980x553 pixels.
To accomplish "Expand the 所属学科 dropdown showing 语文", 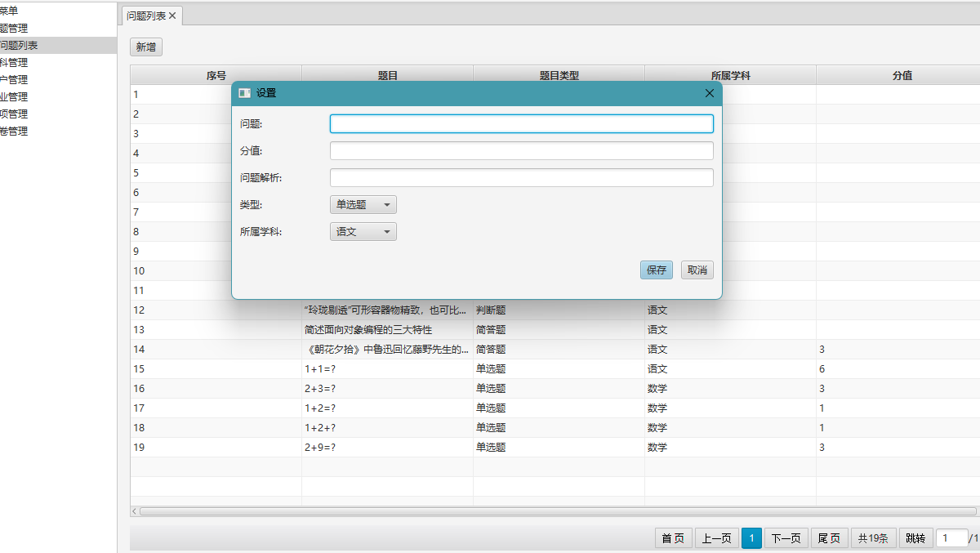I will pos(363,232).
